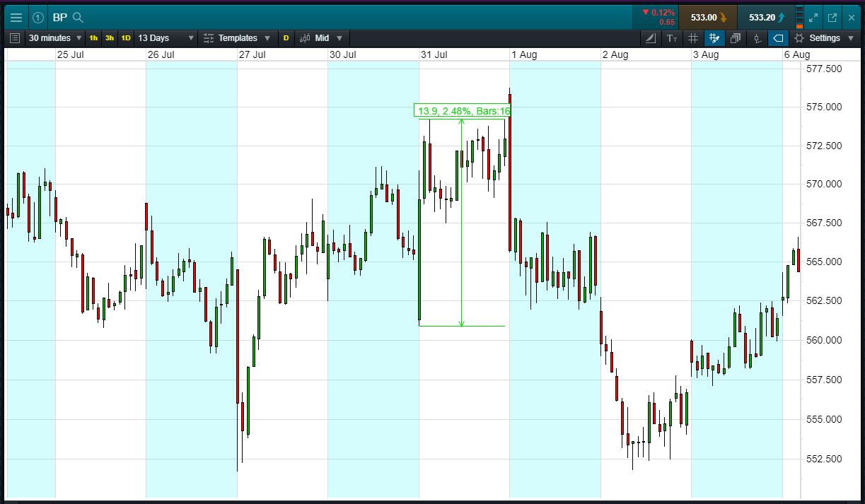Toggle the price label tag icon
Image resolution: width=865 pixels, height=504 pixels.
[x=778, y=38]
